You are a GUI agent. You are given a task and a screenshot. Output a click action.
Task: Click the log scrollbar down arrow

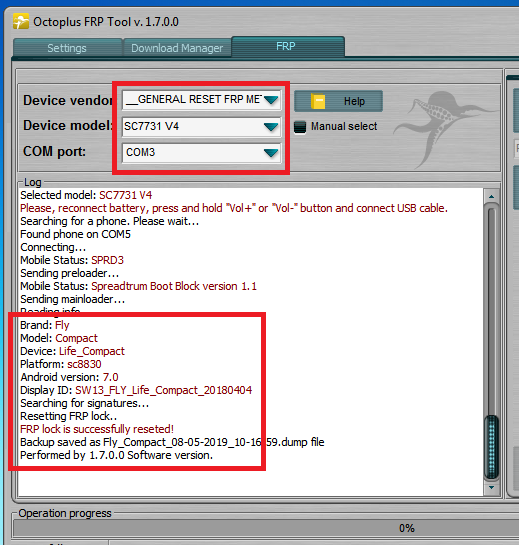click(491, 487)
